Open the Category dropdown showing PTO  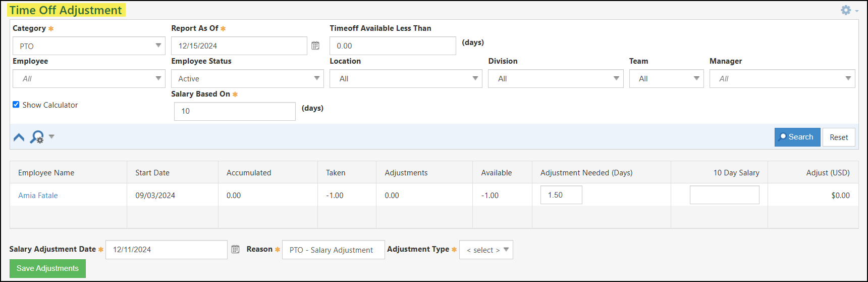click(89, 46)
